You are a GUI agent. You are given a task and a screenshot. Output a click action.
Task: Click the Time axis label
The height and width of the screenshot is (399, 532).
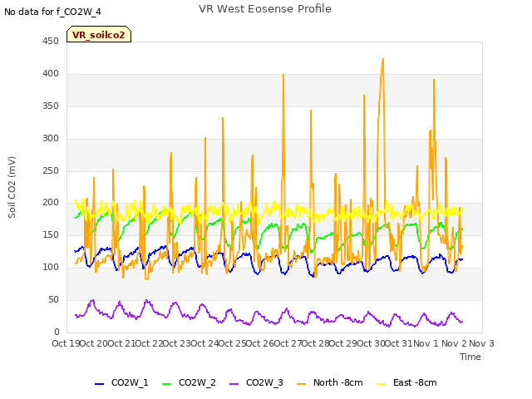tap(470, 357)
